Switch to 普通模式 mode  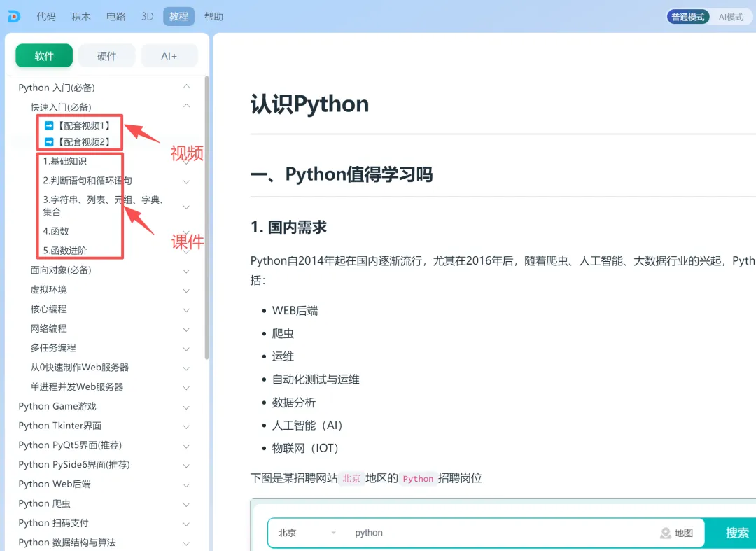(688, 17)
